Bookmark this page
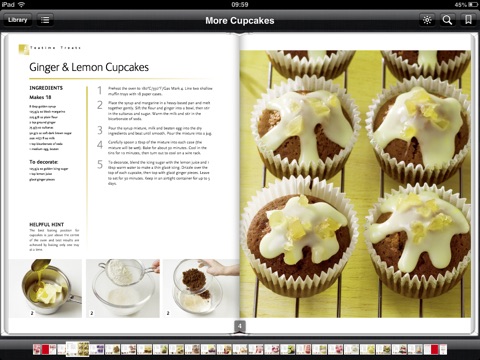This screenshot has height=360, width=480. pos(468,20)
